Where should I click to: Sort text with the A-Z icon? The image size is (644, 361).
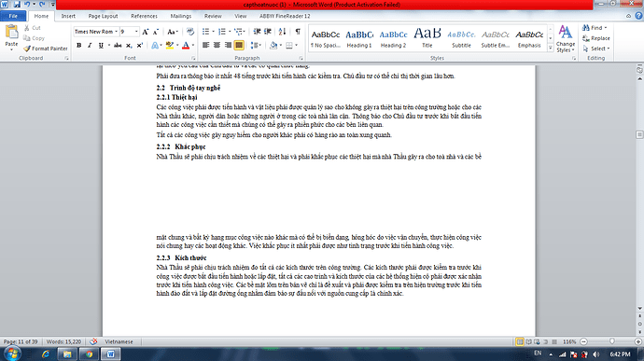[x=282, y=32]
